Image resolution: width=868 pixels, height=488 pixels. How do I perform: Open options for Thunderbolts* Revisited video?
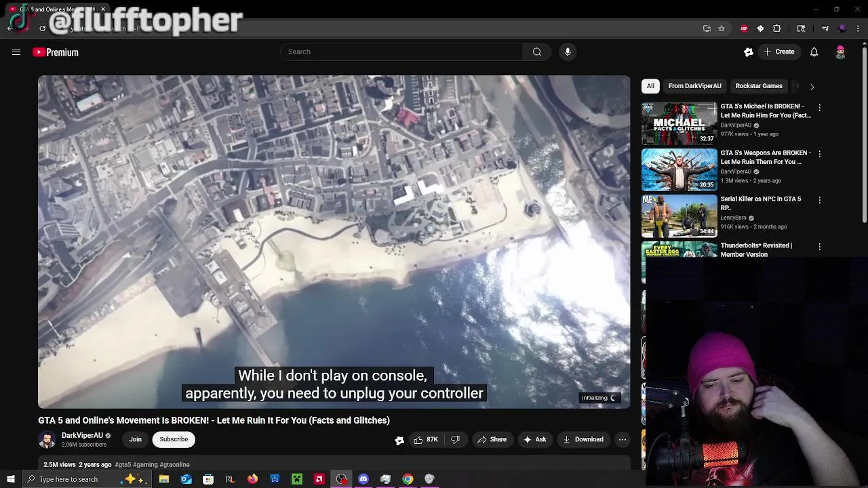tap(819, 247)
